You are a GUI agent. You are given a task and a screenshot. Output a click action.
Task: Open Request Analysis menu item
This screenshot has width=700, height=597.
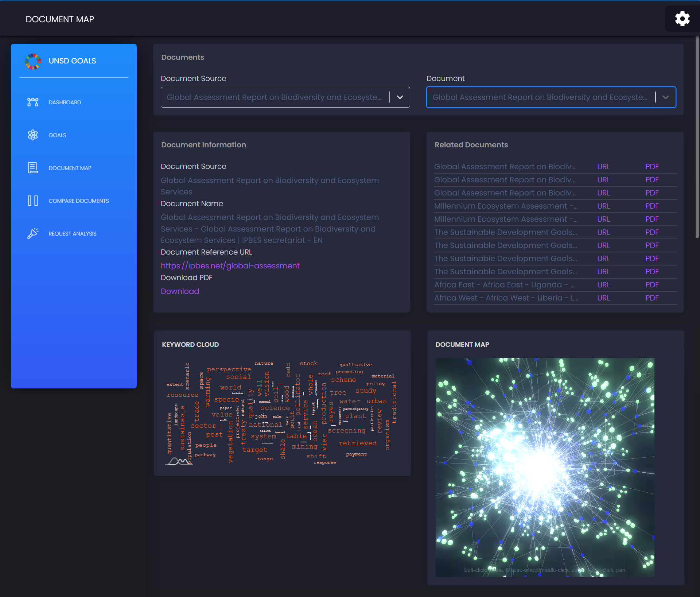point(72,234)
